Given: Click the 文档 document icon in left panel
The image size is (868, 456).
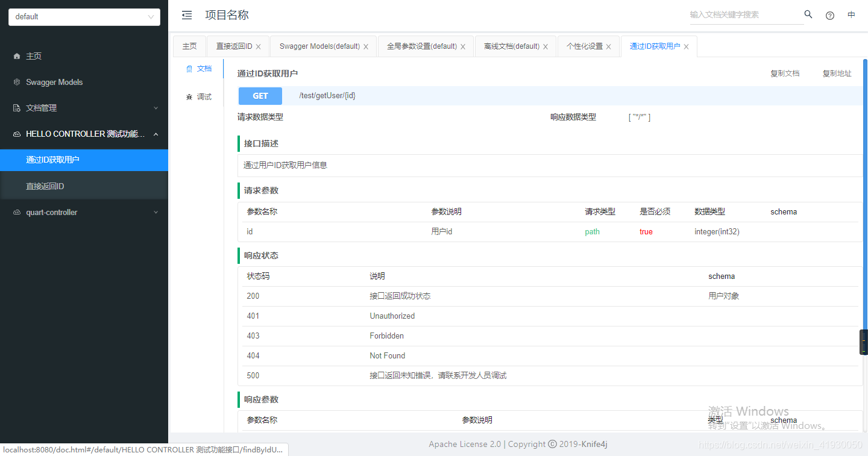Looking at the screenshot, I should (x=189, y=69).
